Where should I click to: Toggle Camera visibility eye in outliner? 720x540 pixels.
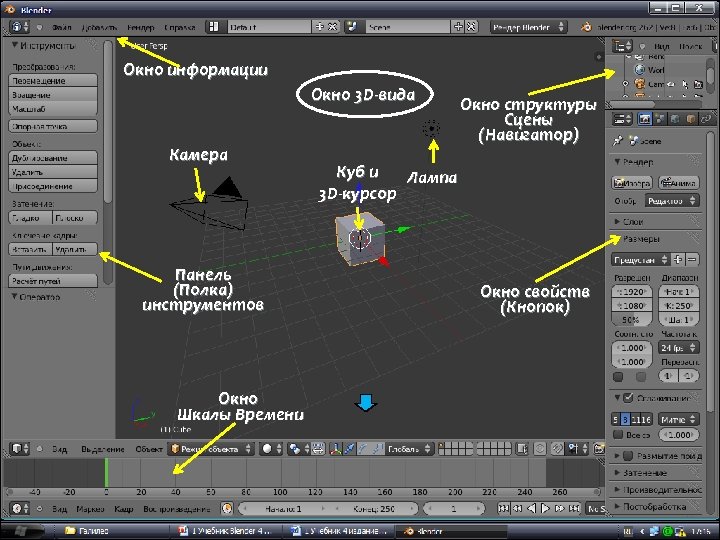tap(671, 84)
